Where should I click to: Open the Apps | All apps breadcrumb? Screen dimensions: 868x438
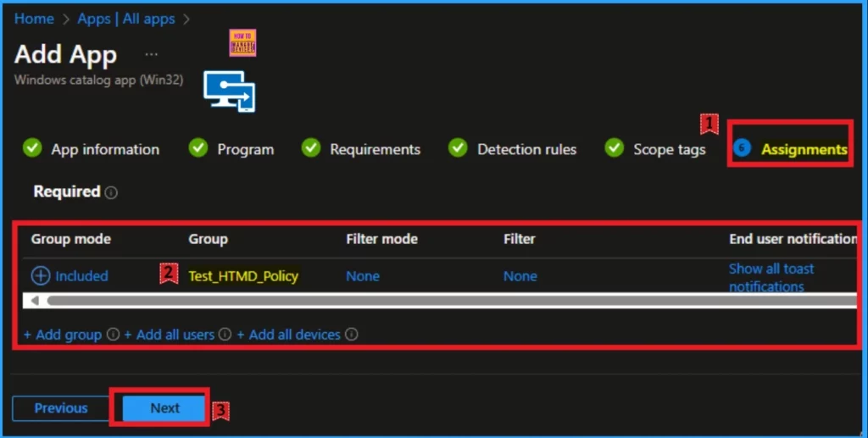coord(125,19)
